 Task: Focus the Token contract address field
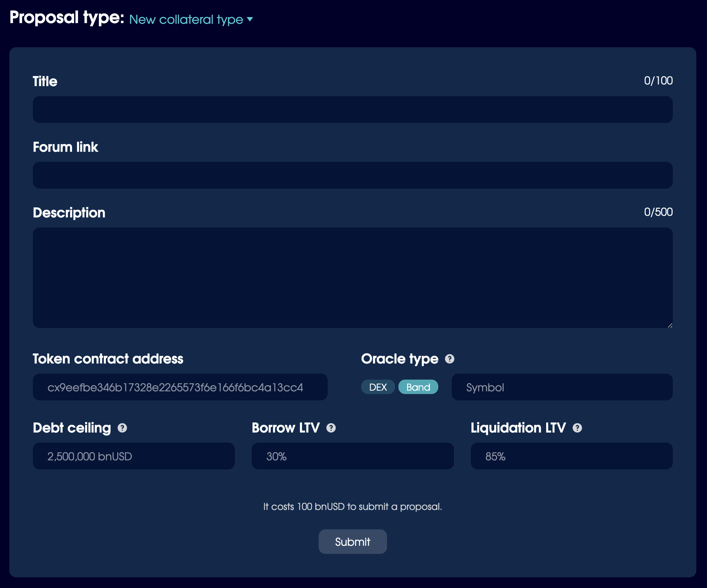click(180, 387)
